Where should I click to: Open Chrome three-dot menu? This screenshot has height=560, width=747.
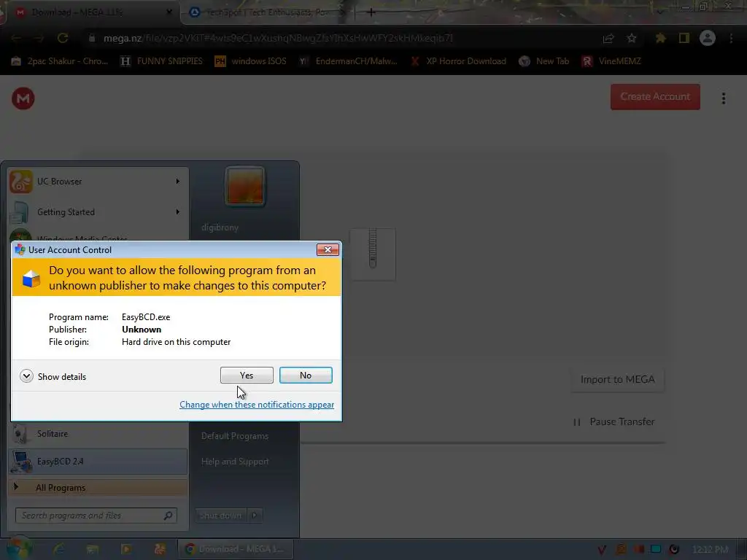(731, 38)
